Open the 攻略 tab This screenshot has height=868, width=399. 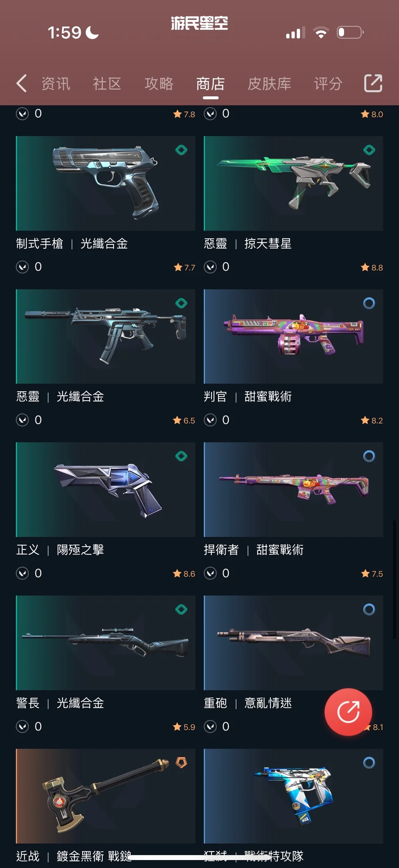pyautogui.click(x=159, y=83)
